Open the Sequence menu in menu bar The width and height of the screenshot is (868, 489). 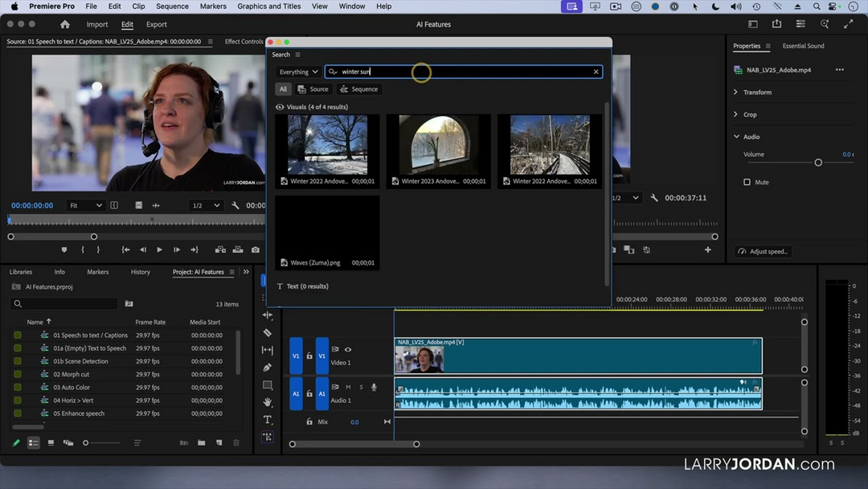172,6
